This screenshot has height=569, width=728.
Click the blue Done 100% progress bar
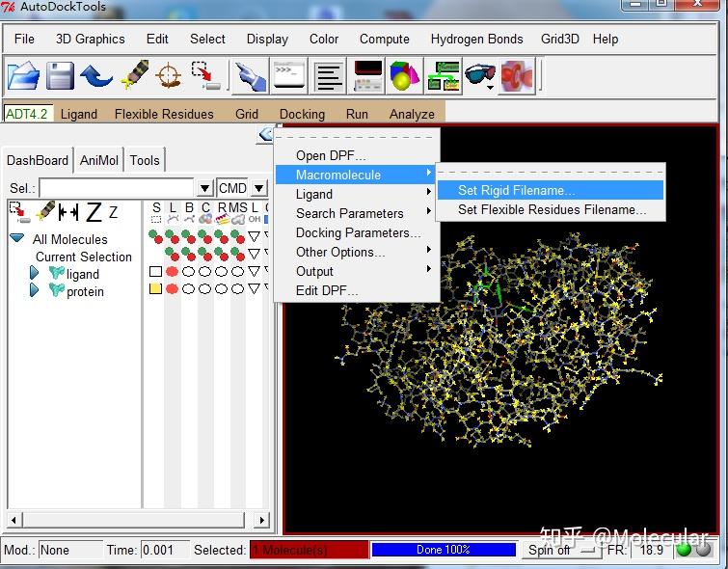click(444, 550)
